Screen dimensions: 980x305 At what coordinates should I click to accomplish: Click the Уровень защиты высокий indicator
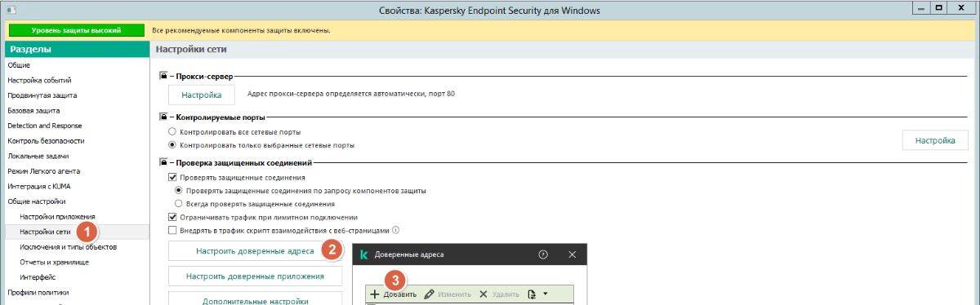click(76, 30)
